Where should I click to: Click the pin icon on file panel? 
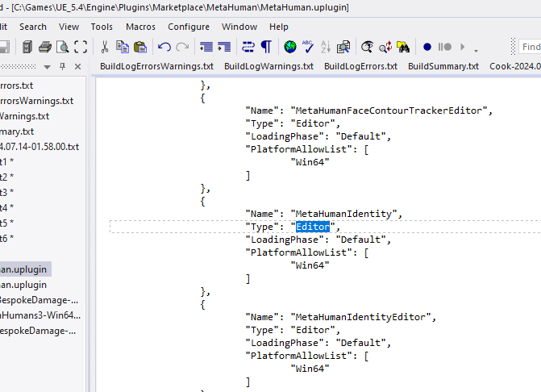(x=62, y=66)
